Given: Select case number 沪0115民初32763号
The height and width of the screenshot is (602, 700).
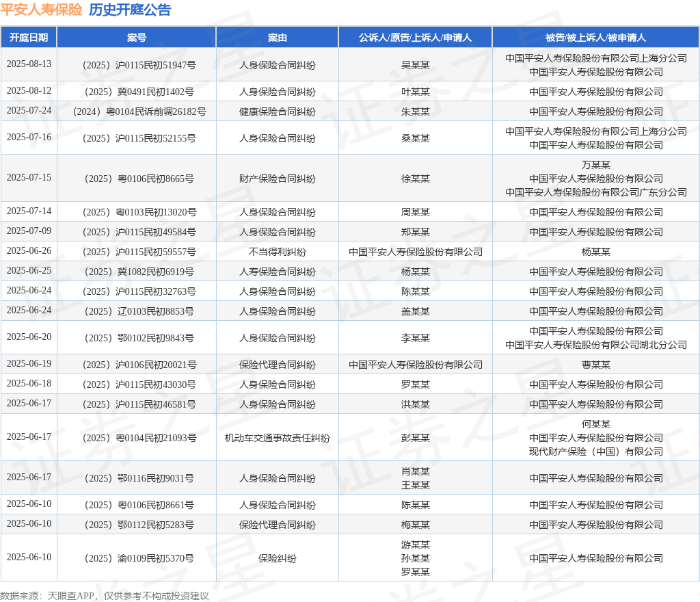Looking at the screenshot, I should tap(139, 291).
